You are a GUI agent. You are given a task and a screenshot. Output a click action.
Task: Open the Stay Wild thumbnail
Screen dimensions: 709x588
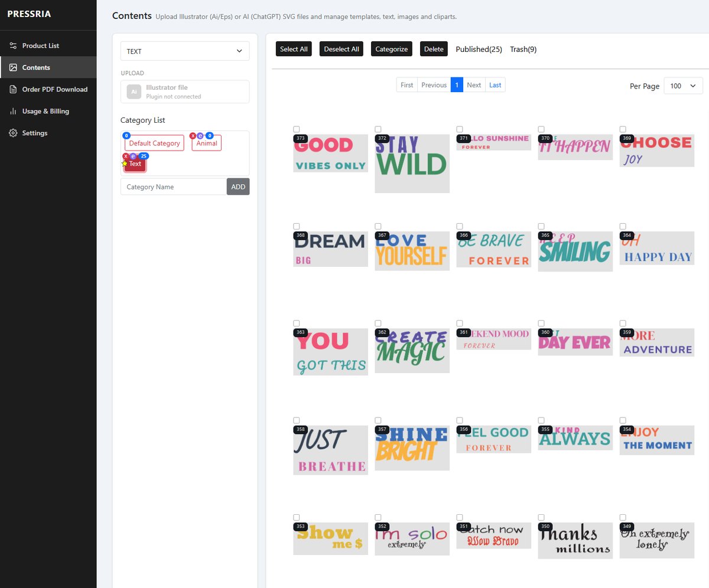pos(412,164)
